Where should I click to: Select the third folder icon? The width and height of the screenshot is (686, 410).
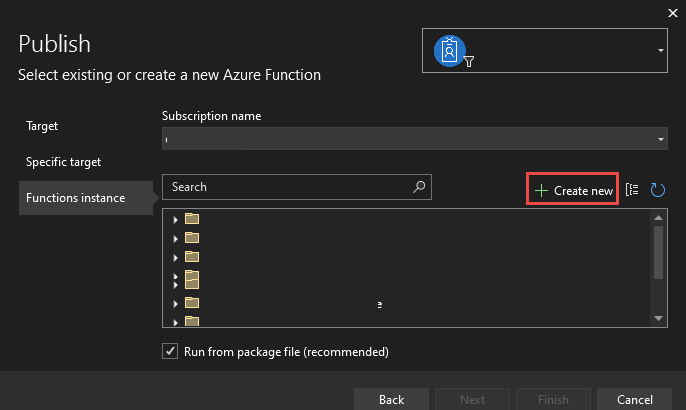[192, 256]
